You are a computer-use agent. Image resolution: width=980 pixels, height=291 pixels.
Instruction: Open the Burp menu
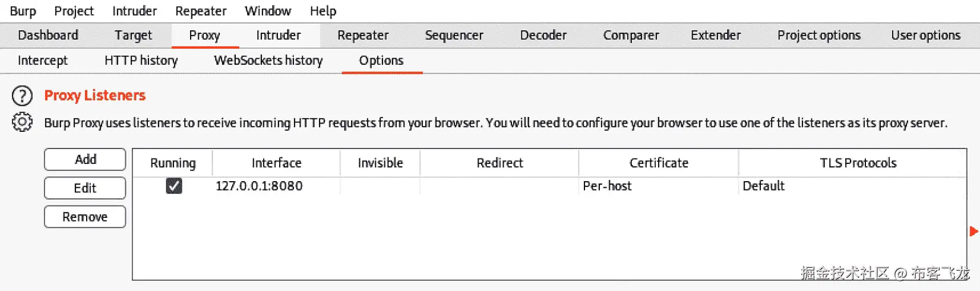23,11
